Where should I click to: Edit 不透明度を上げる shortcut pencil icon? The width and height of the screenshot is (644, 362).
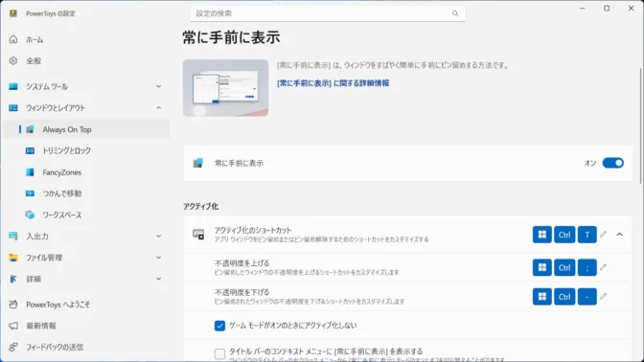point(603,267)
